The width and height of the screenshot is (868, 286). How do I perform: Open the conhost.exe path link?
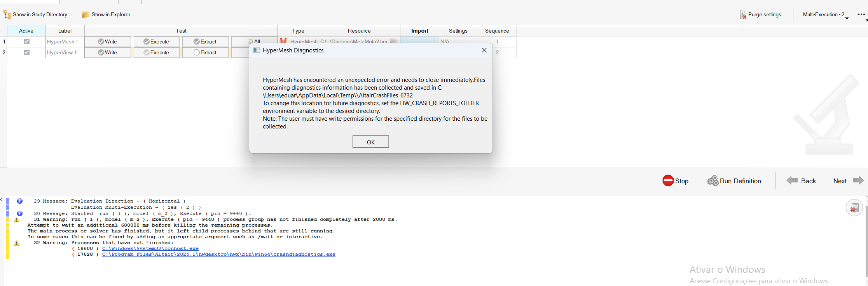(150, 248)
